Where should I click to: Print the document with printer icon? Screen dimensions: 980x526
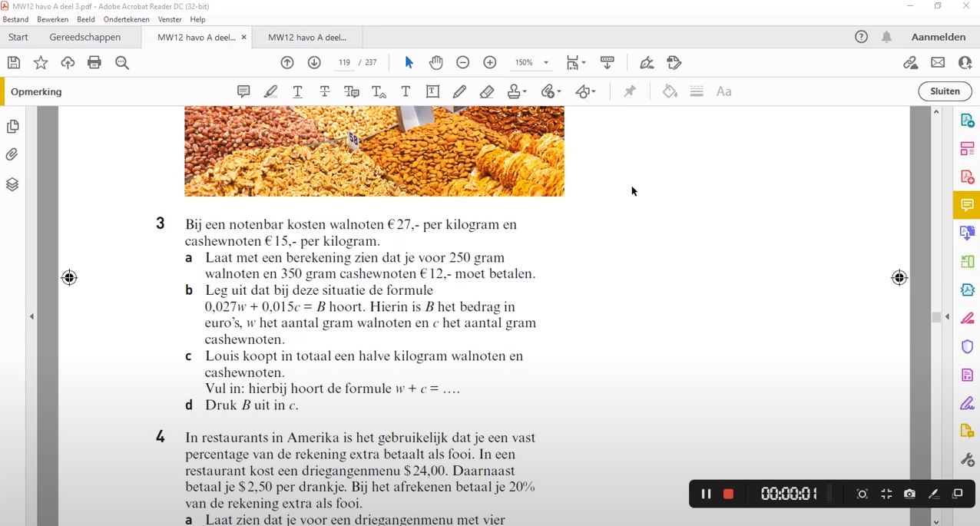click(94, 63)
